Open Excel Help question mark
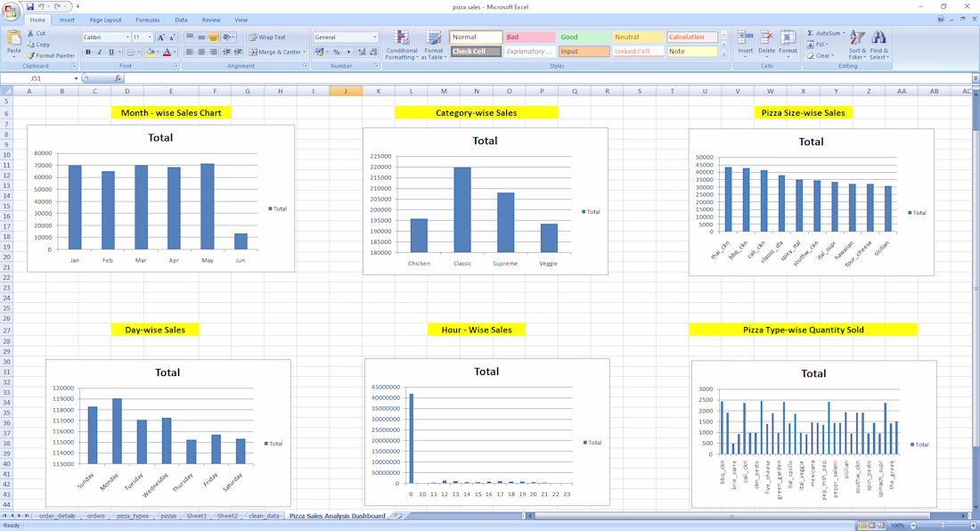Screen dimensions: 980x531 tap(941, 20)
